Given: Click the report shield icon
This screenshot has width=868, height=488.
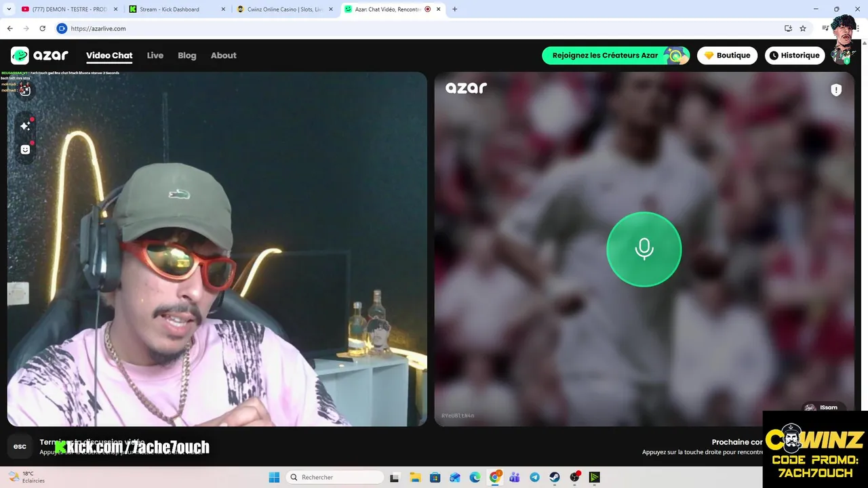Looking at the screenshot, I should click(836, 89).
